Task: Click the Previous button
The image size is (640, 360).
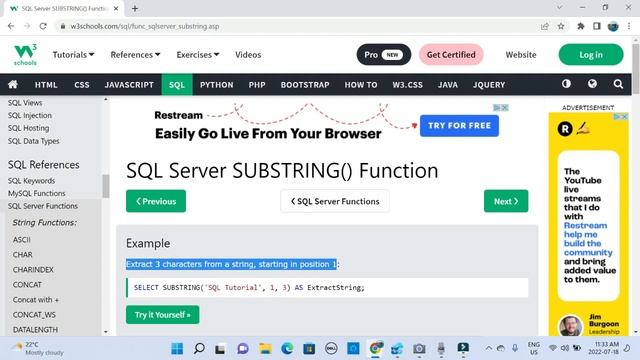Action: (x=156, y=201)
